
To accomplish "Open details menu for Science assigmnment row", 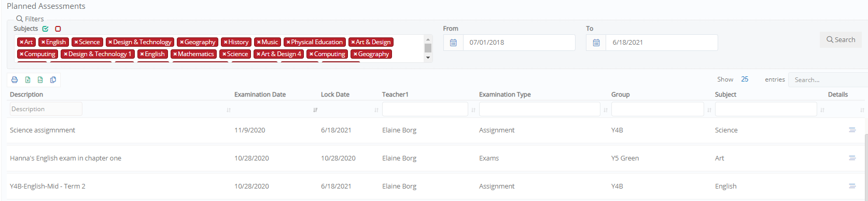I will [852, 130].
